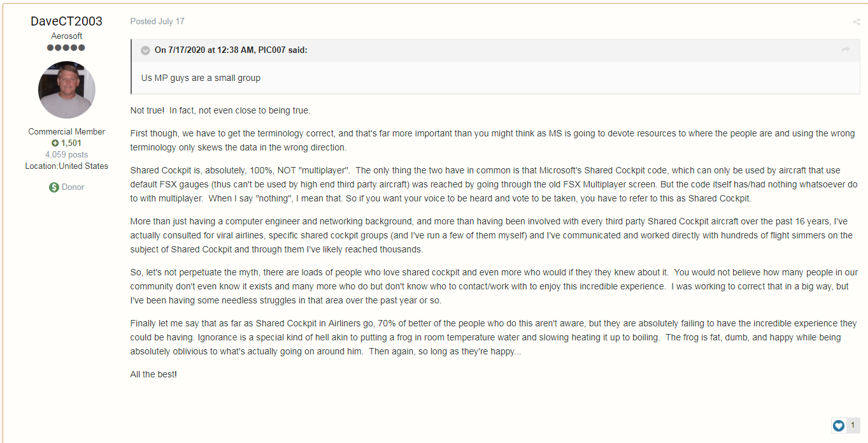The height and width of the screenshot is (443, 868).
Task: Click the share post icon
Action: pyautogui.click(x=857, y=22)
